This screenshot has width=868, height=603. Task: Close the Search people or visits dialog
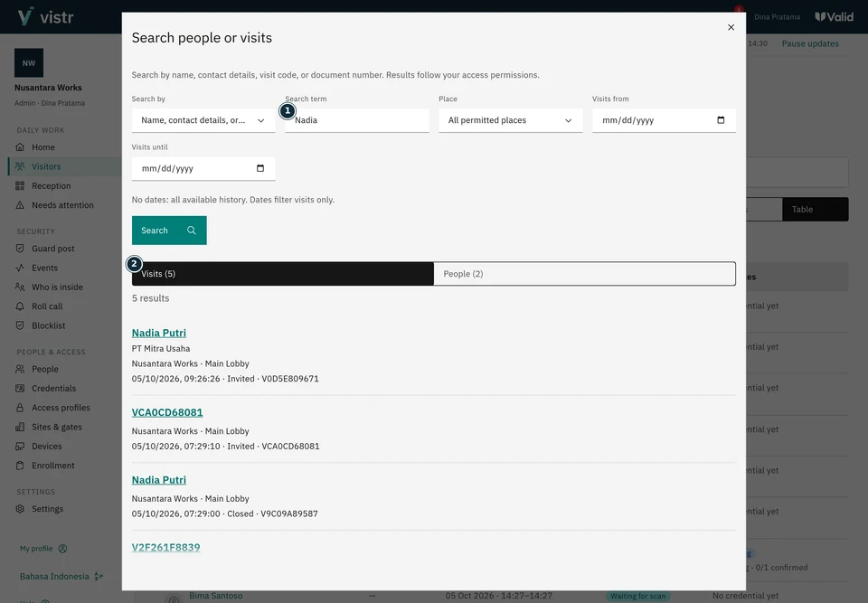(731, 27)
